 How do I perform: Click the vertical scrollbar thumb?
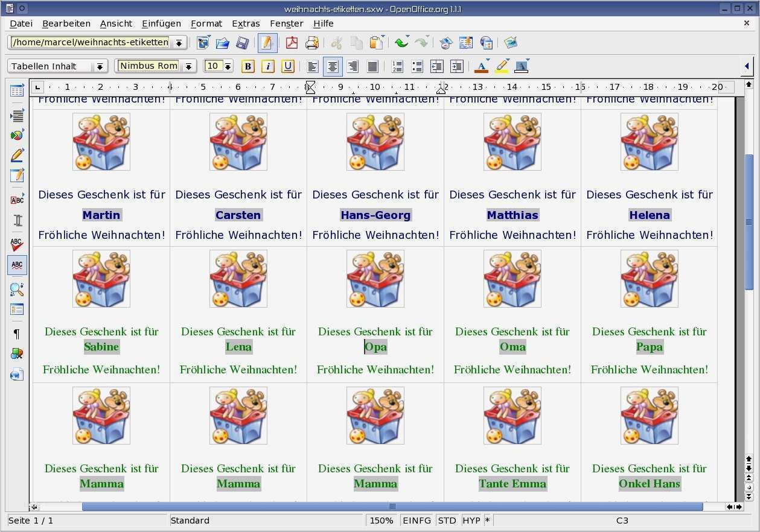coord(749,223)
